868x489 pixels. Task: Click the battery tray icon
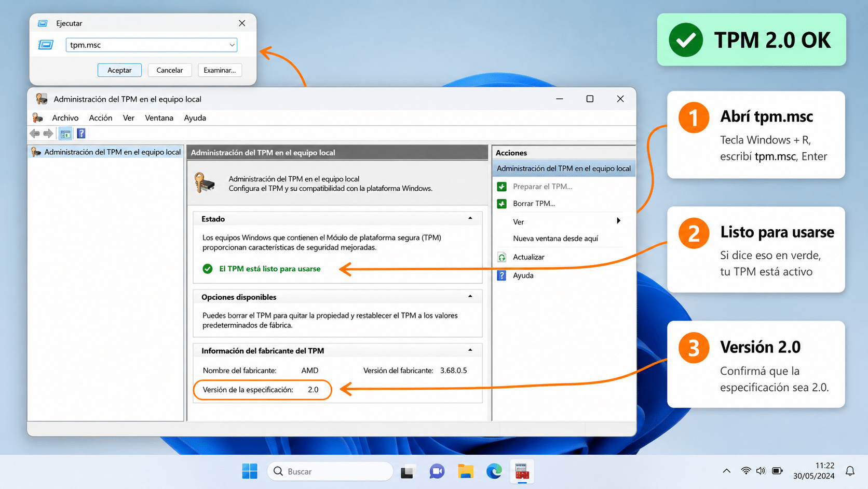[777, 471]
